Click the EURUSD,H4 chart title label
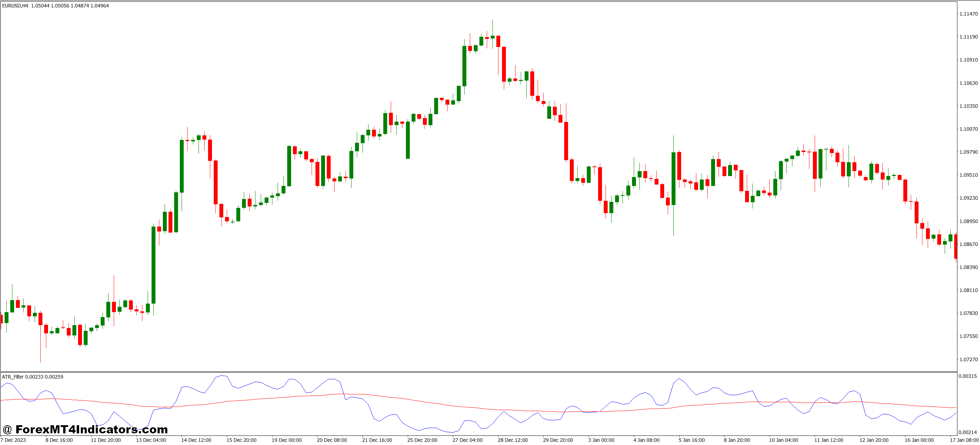The height and width of the screenshot is (445, 980). (x=15, y=6)
